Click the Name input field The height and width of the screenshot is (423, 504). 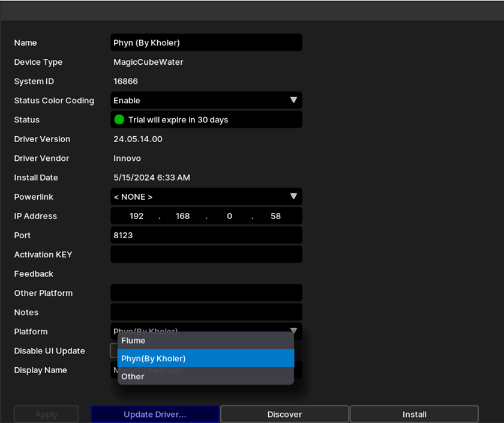point(206,43)
